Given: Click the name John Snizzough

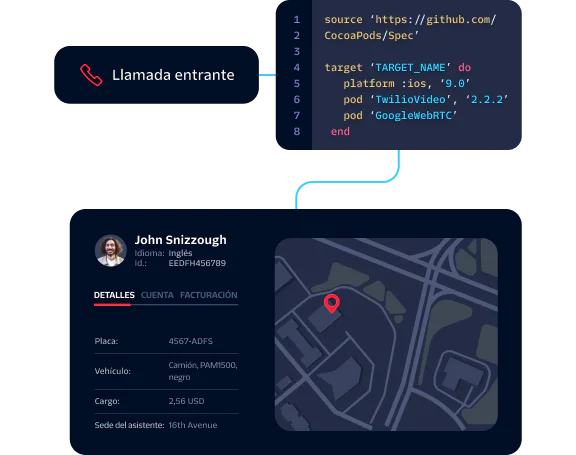Looking at the screenshot, I should pyautogui.click(x=180, y=240).
